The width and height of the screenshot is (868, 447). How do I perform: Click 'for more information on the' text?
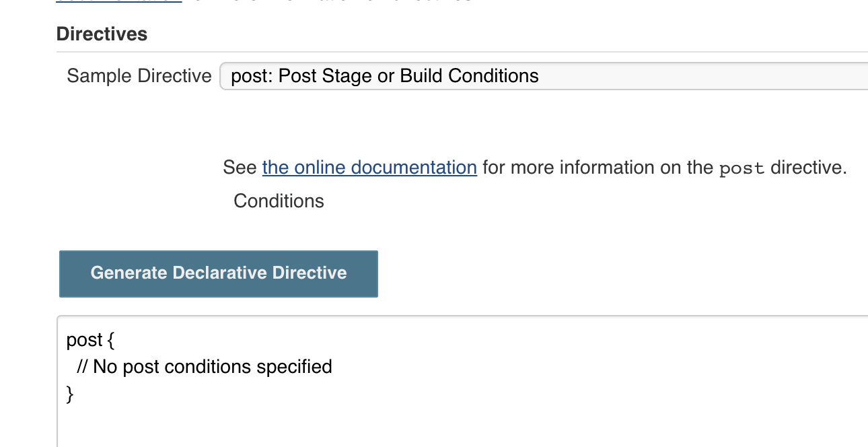(x=598, y=167)
